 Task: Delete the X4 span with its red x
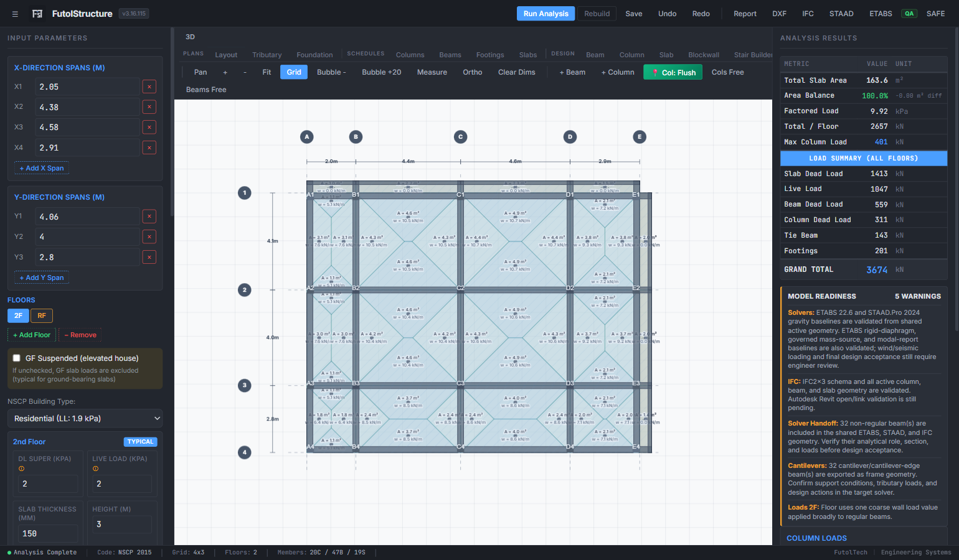149,147
